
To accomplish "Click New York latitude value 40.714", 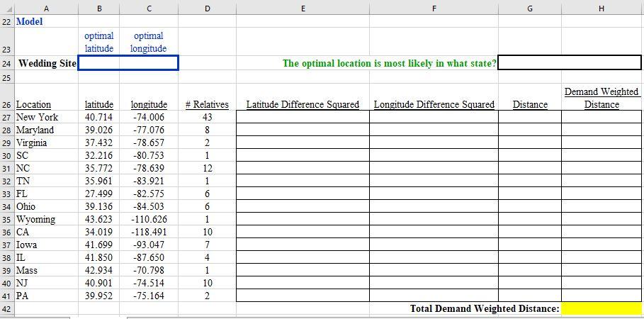I will pyautogui.click(x=99, y=117).
